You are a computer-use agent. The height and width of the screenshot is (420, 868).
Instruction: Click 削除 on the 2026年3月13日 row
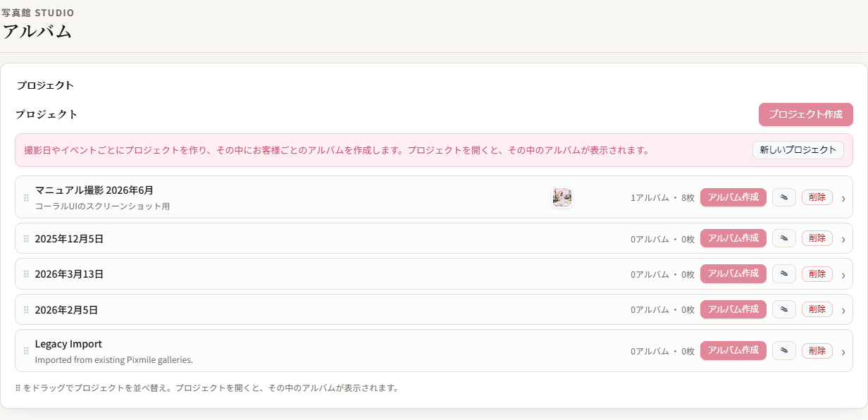click(817, 273)
